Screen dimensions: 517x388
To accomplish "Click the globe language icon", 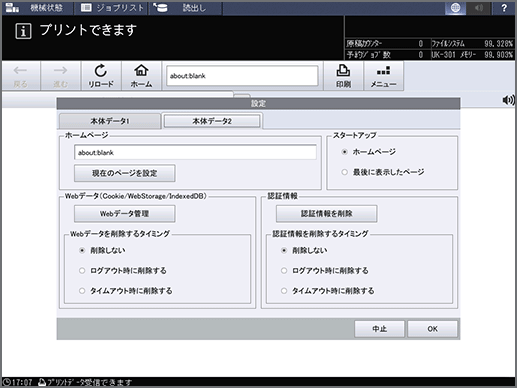I will (x=455, y=8).
